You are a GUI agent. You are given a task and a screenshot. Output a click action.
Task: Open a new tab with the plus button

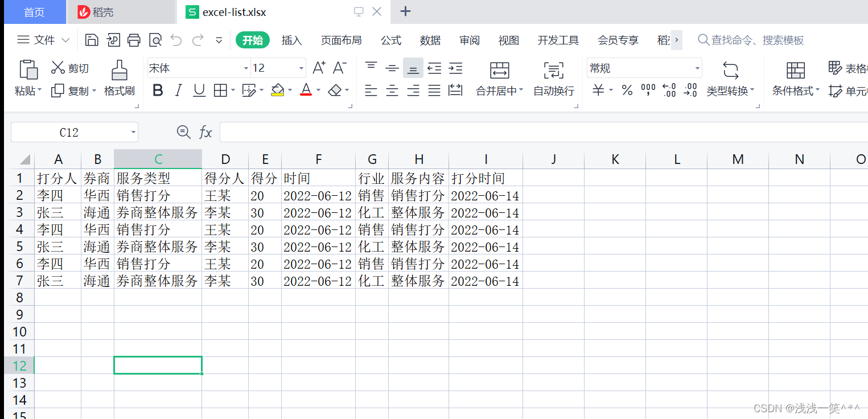pos(405,11)
